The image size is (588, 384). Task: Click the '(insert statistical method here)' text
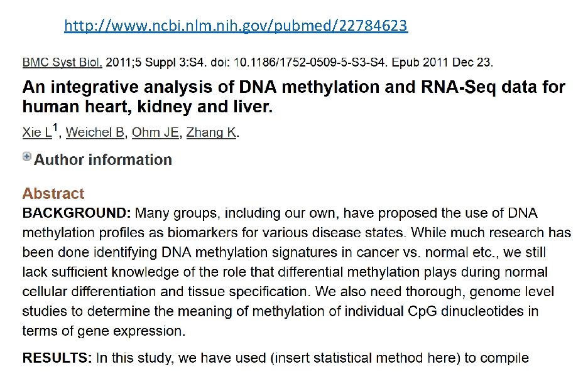pos(365,358)
